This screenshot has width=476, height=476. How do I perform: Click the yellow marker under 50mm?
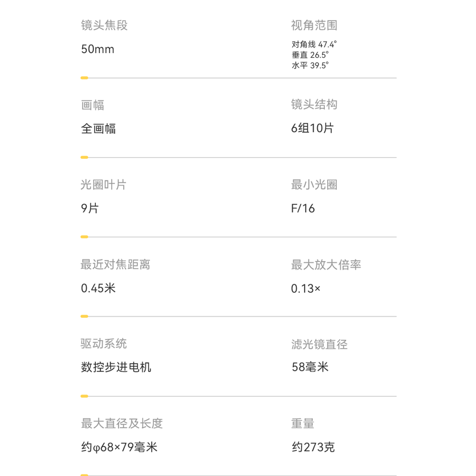tap(84, 78)
